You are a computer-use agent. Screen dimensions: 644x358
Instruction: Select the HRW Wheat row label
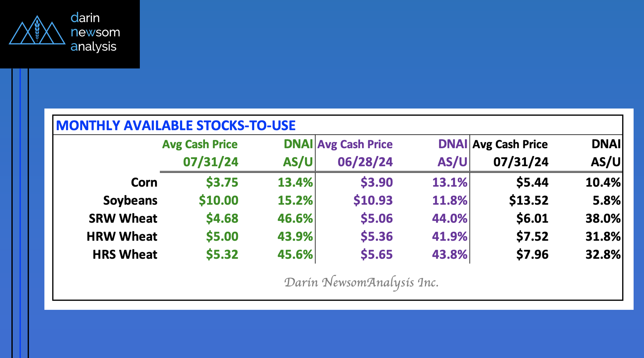[x=122, y=236]
